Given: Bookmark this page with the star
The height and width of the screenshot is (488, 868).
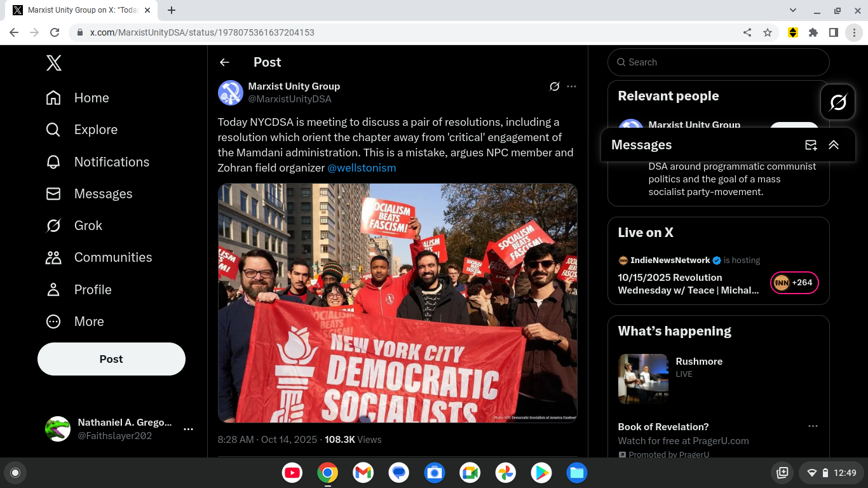Looking at the screenshot, I should [x=768, y=32].
